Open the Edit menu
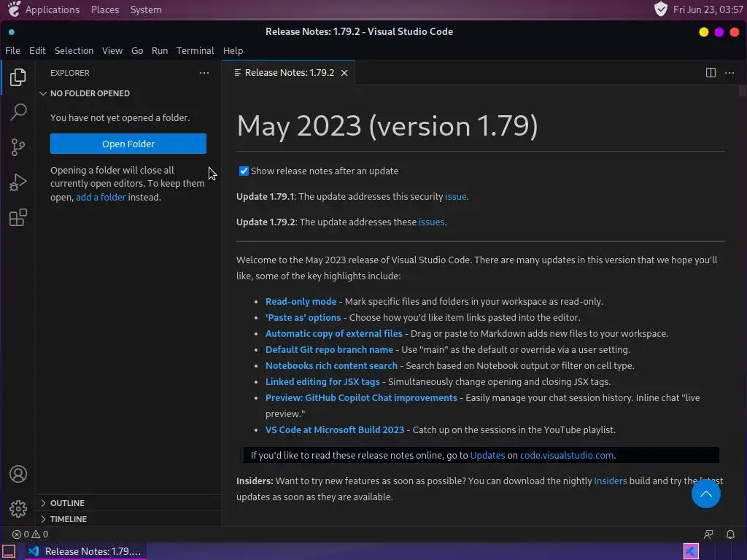 click(37, 50)
